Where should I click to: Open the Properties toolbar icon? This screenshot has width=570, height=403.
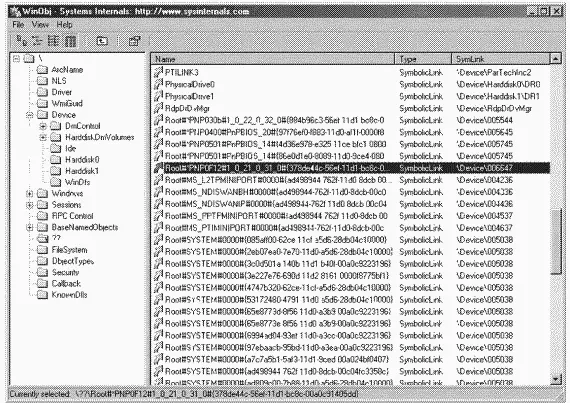(x=134, y=41)
